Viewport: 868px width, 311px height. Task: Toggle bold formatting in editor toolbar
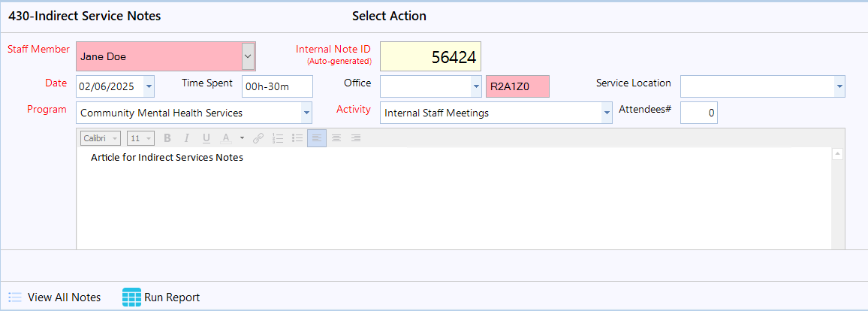coord(167,137)
